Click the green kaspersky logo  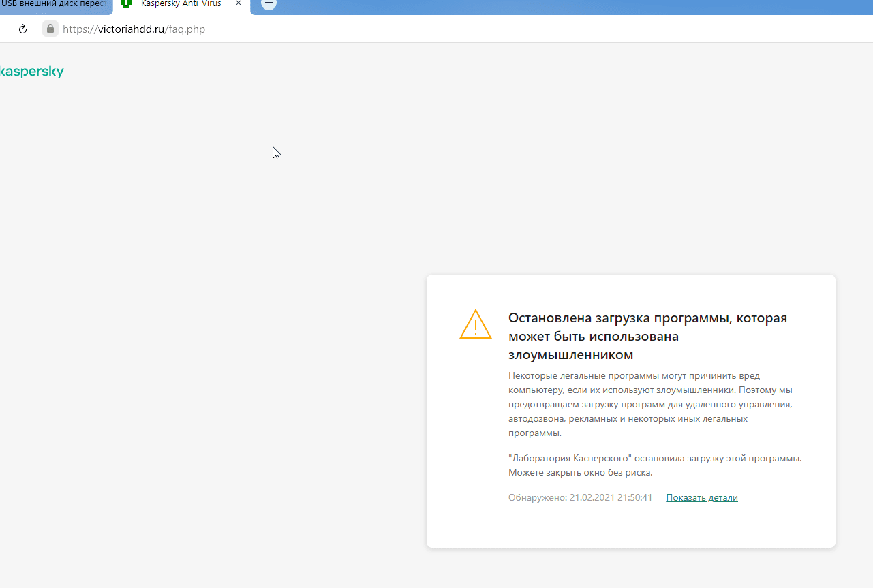[x=31, y=72]
